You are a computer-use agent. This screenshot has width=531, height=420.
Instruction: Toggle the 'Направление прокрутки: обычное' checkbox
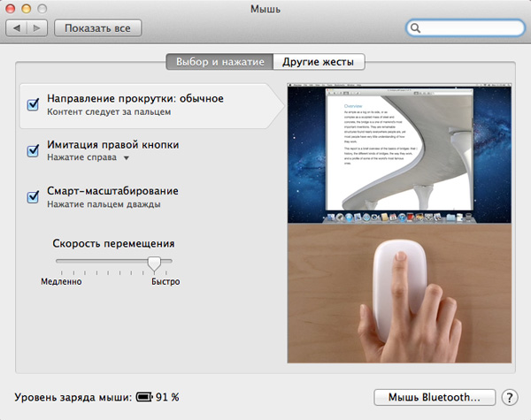coord(34,105)
